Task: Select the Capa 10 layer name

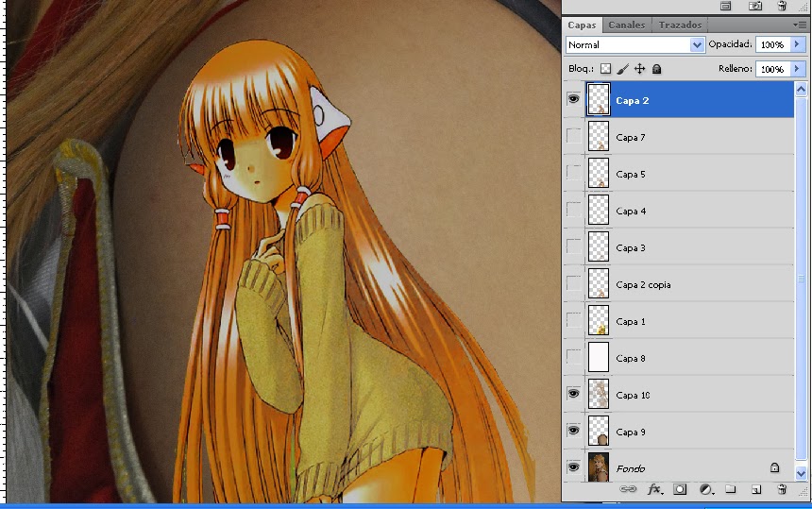Action: coord(633,395)
